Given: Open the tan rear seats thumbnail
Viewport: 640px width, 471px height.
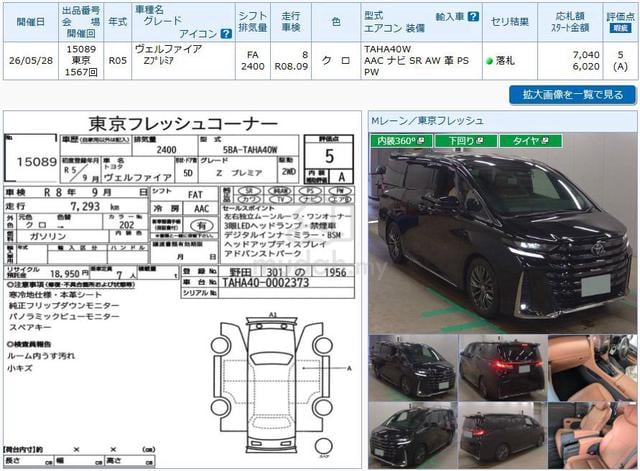Looking at the screenshot, I should click(x=592, y=435).
